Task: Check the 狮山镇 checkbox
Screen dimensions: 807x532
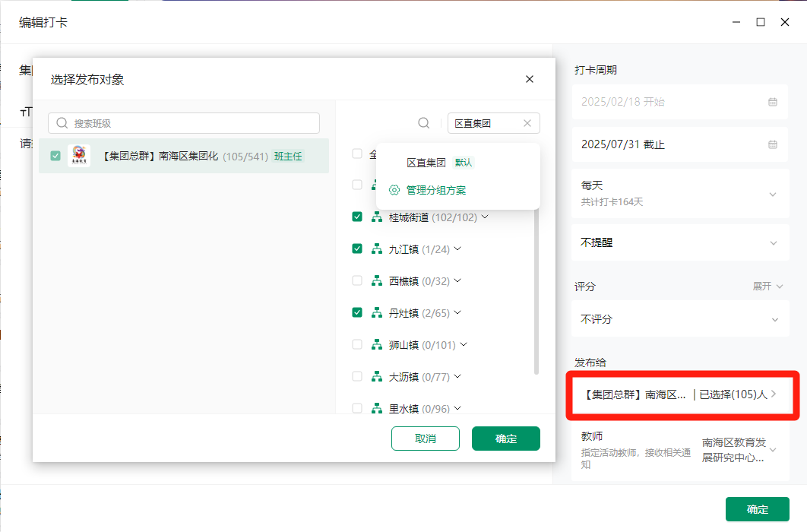Action: click(x=357, y=344)
